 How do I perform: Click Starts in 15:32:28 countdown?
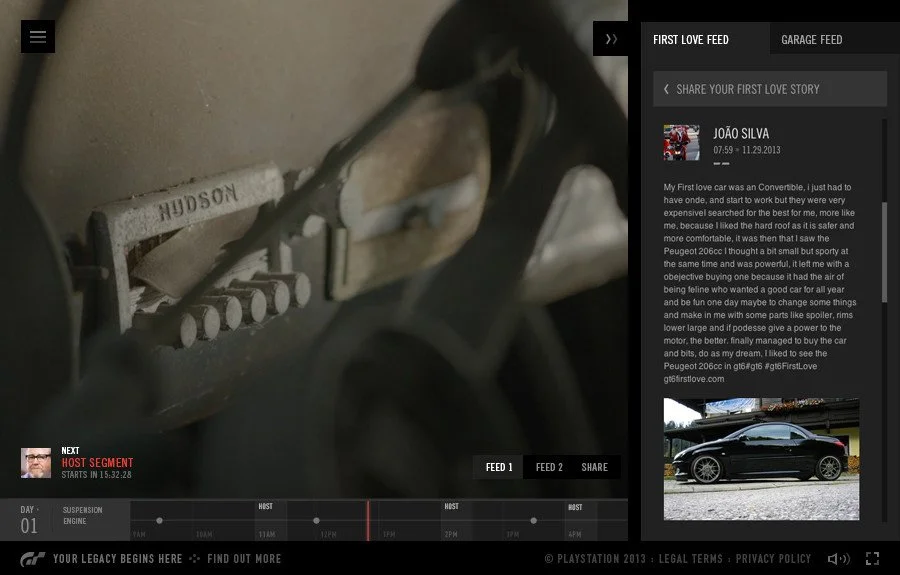click(96, 475)
